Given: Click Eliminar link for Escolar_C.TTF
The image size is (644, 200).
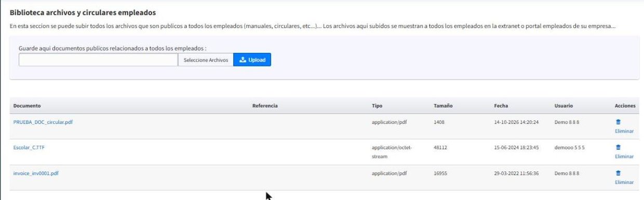Looking at the screenshot, I should point(624,156).
